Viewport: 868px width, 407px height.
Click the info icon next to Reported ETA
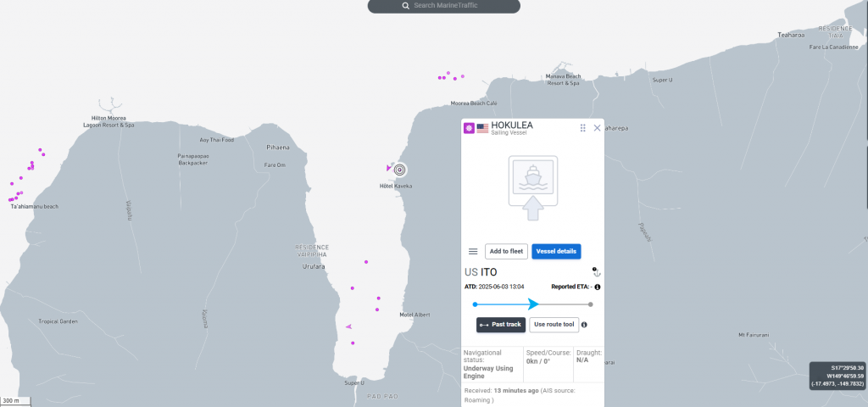[598, 287]
